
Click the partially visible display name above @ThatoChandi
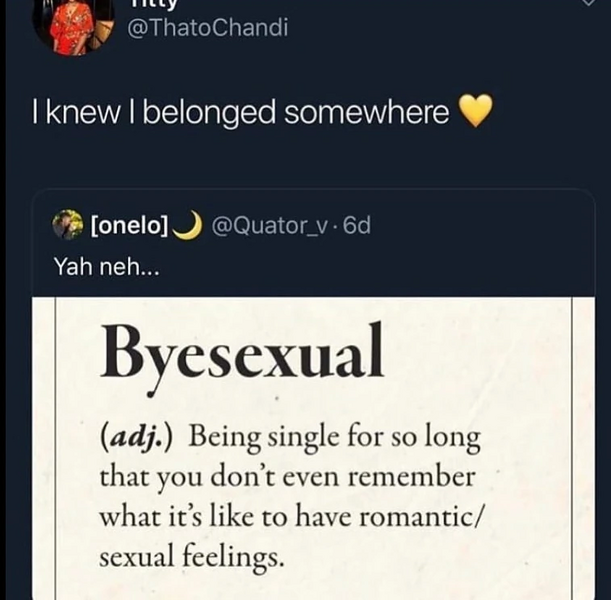(x=148, y=4)
